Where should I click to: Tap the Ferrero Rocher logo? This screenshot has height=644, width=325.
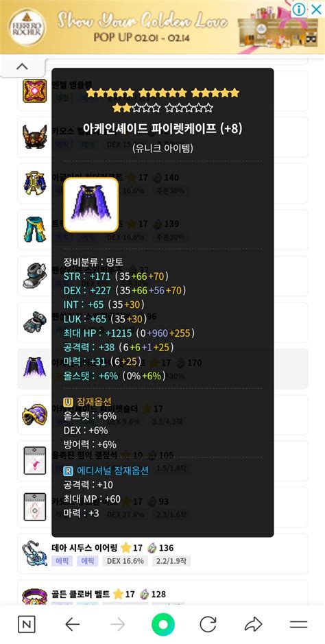click(27, 27)
